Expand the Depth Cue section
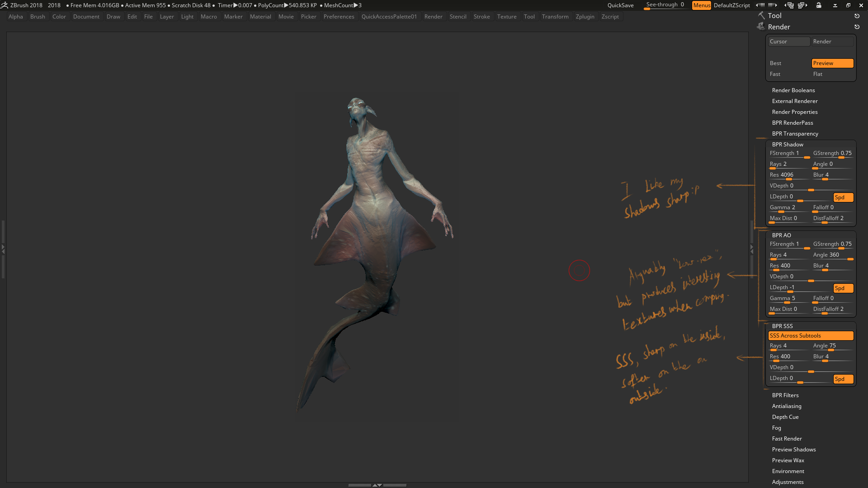Viewport: 868px width, 488px height. point(785,417)
